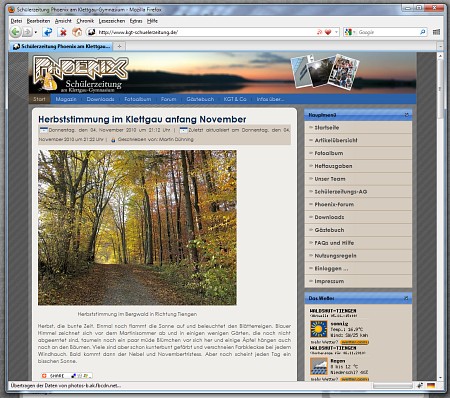
Task: Click the Phoenix Schülerzeitung logo
Action: 81,74
